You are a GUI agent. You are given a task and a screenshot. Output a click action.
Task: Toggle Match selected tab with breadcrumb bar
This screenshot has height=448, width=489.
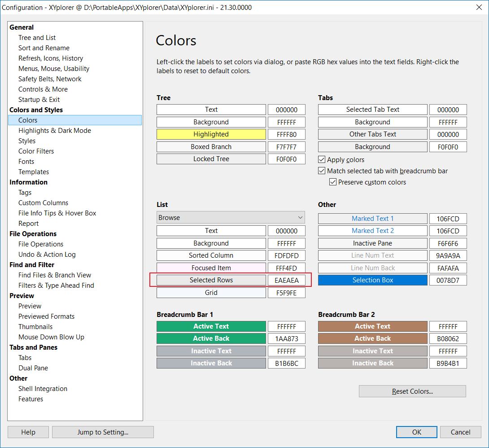pyautogui.click(x=322, y=171)
